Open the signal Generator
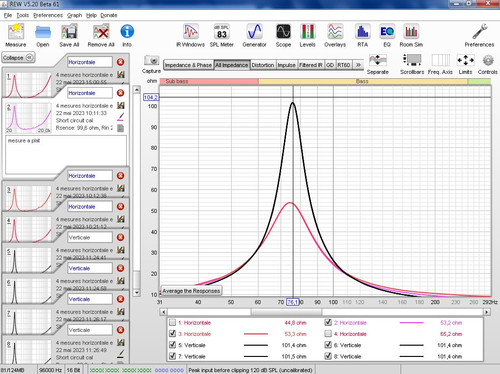 (254, 32)
